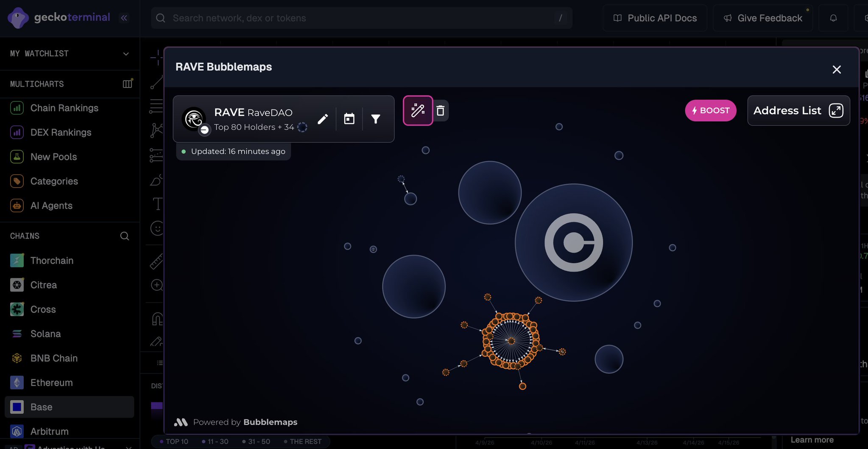
Task: Click the trash delete icon
Action: [441, 110]
